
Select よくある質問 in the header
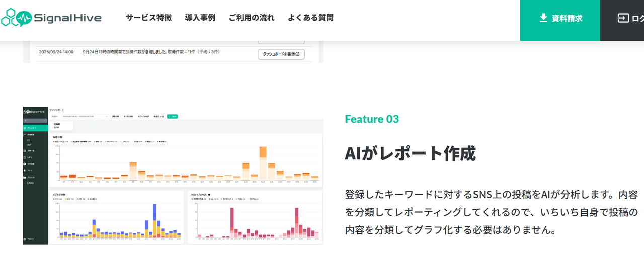(x=310, y=18)
